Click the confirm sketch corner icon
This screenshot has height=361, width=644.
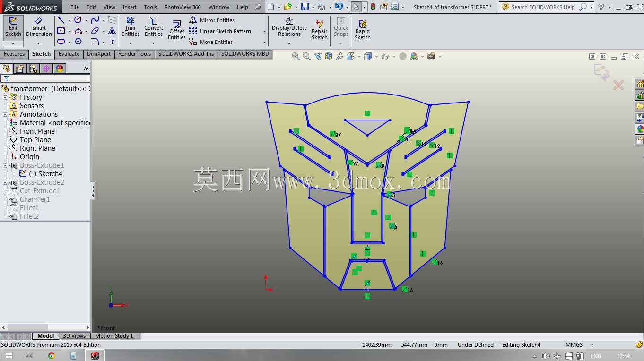601,72
